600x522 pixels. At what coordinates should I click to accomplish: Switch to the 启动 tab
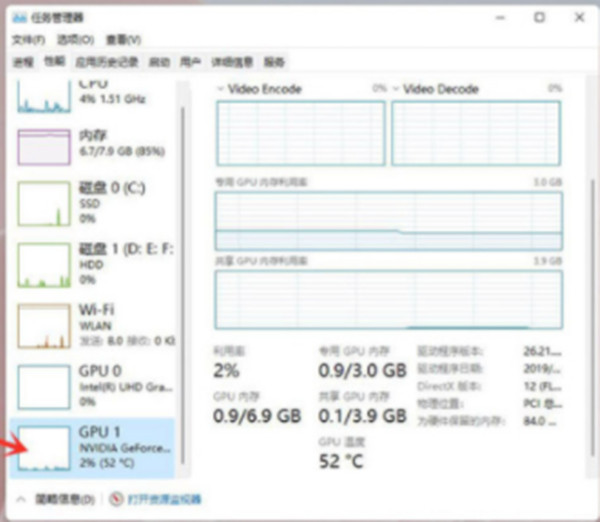pyautogui.click(x=159, y=62)
